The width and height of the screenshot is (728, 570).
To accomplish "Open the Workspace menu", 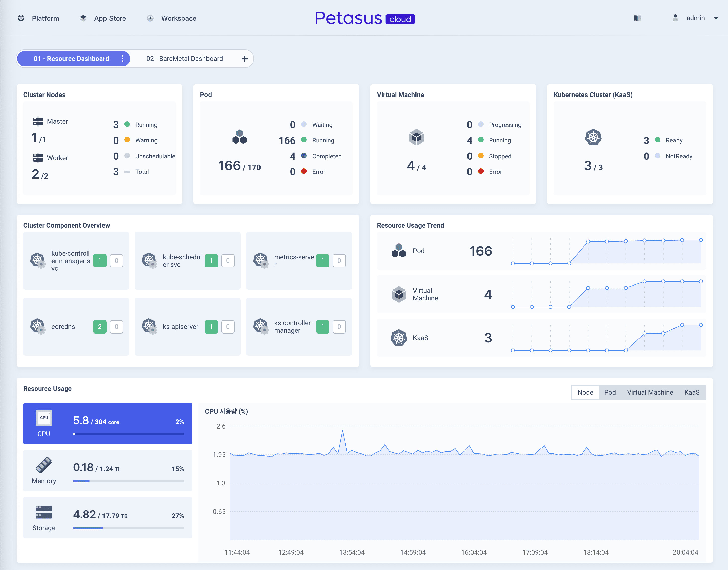I will (x=179, y=18).
